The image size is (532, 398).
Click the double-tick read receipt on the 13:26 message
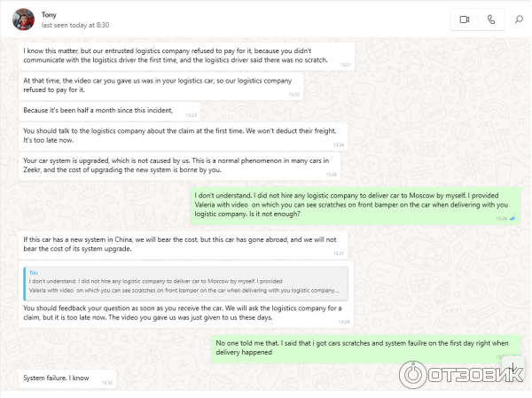512,218
